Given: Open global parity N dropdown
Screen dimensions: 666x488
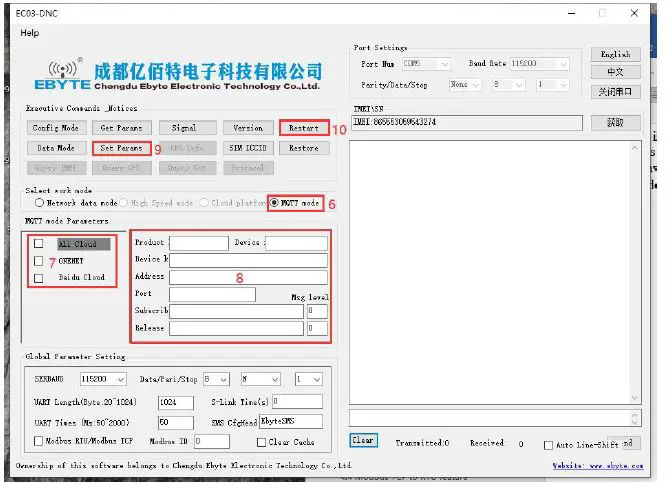Looking at the screenshot, I should (x=261, y=379).
